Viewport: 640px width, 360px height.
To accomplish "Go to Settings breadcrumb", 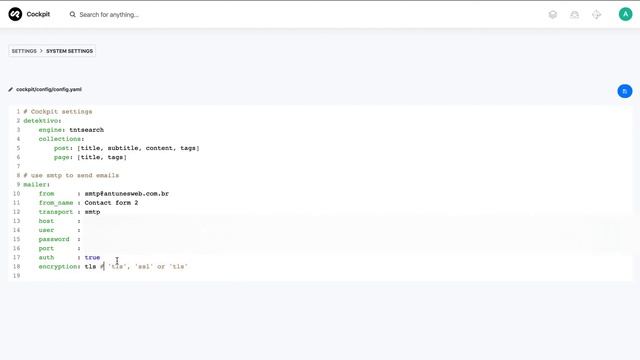I will (24, 51).
